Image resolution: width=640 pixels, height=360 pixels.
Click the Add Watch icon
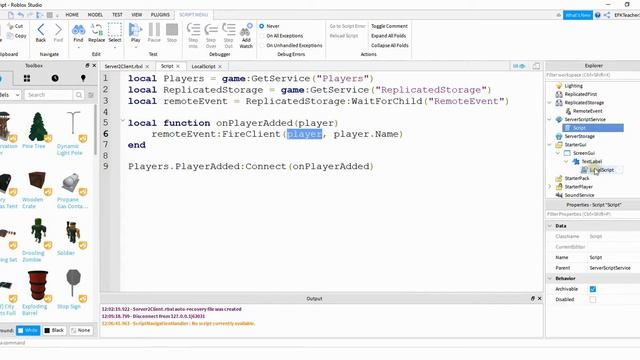click(246, 29)
